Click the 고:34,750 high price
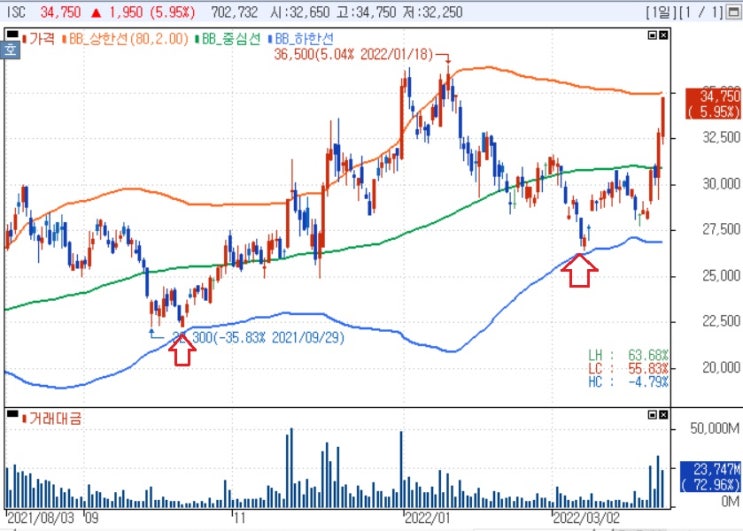Viewport: 743px width, 531px height. [x=366, y=12]
